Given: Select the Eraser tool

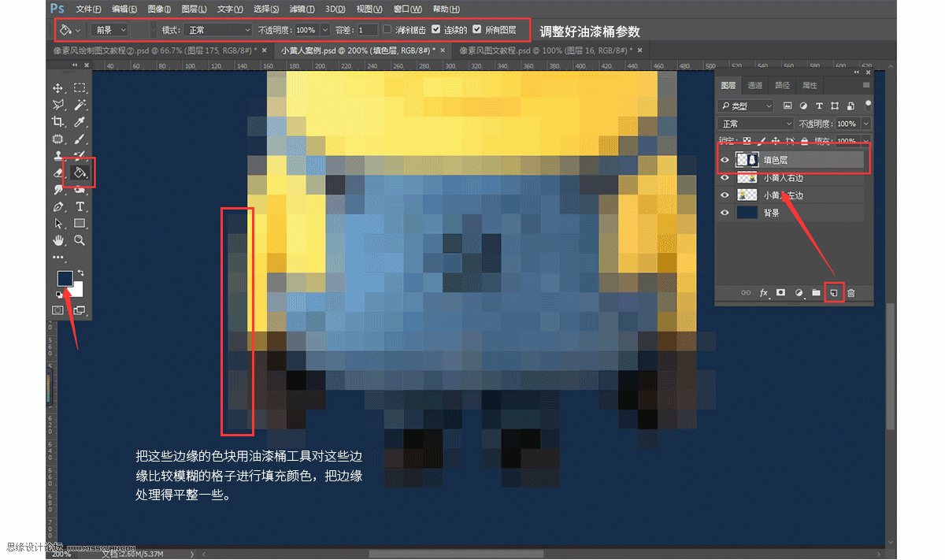Looking at the screenshot, I should [58, 172].
